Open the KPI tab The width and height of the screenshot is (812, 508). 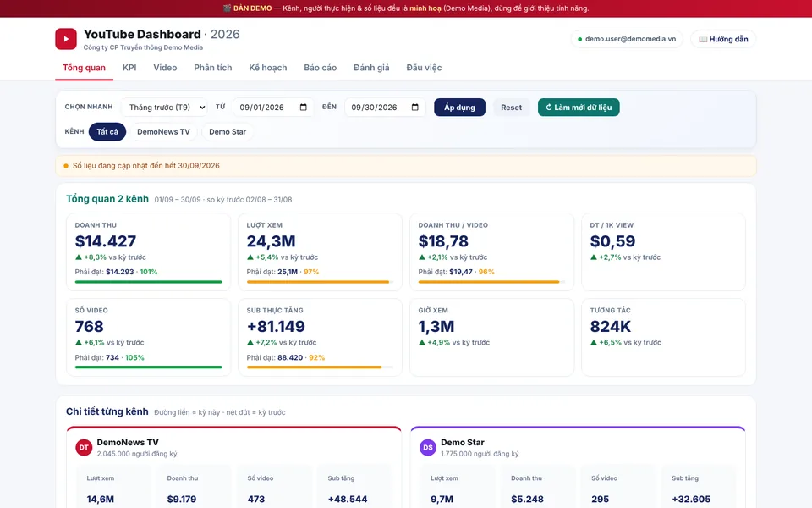pyautogui.click(x=129, y=68)
